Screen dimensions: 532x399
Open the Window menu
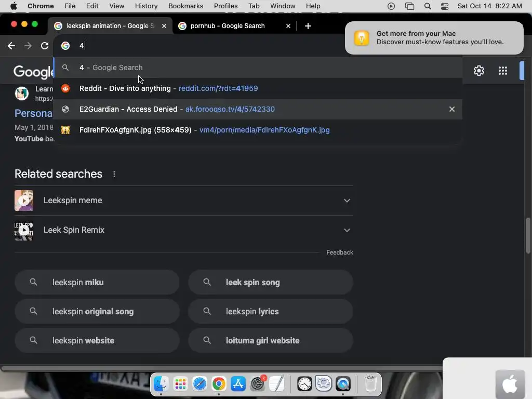(x=283, y=6)
